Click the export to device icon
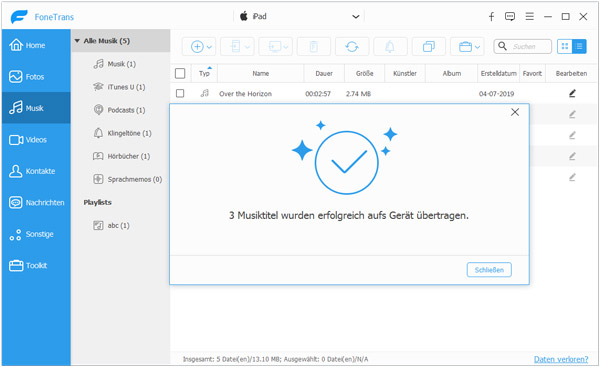Image resolution: width=600 pixels, height=367 pixels. click(235, 47)
